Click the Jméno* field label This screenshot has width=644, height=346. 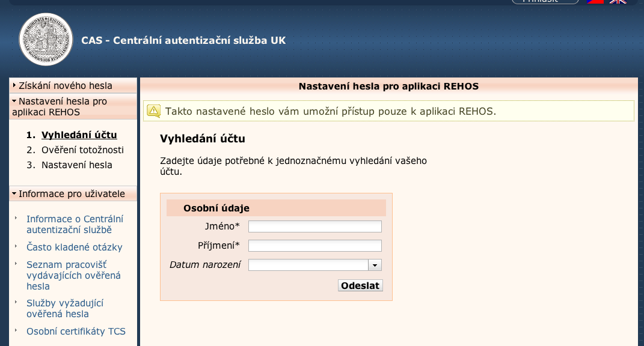click(x=222, y=226)
